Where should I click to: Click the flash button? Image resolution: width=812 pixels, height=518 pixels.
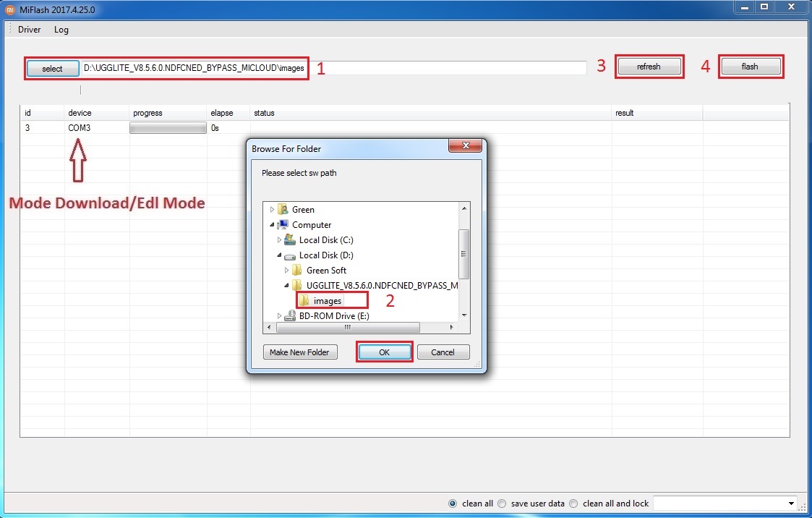750,67
